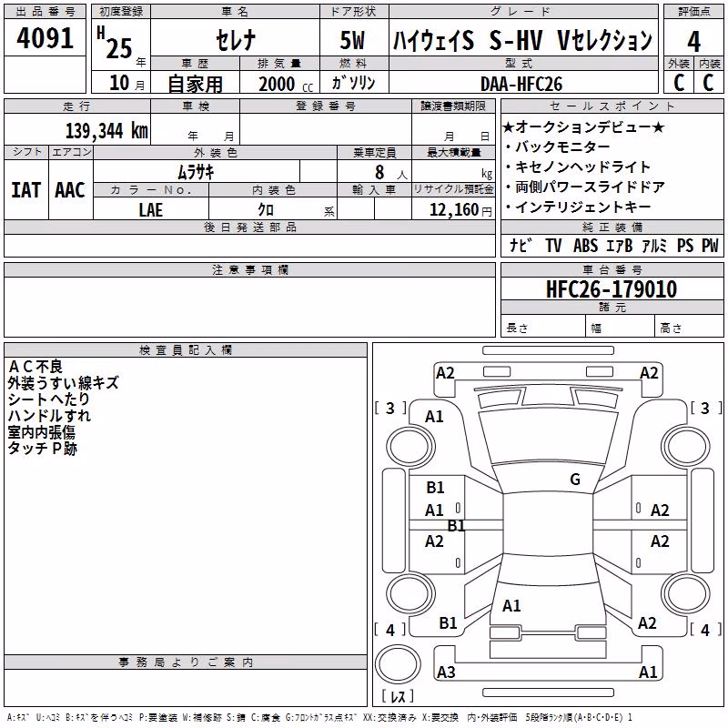Click the 注意事項欄 header

[249, 269]
